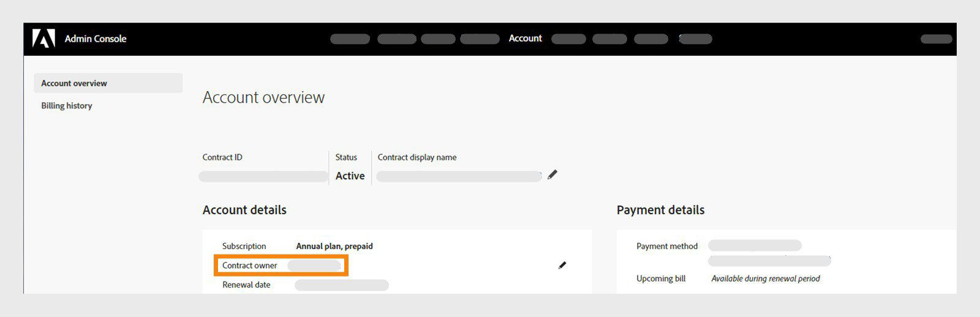Click the Payment method label
The height and width of the screenshot is (317, 980).
point(667,246)
